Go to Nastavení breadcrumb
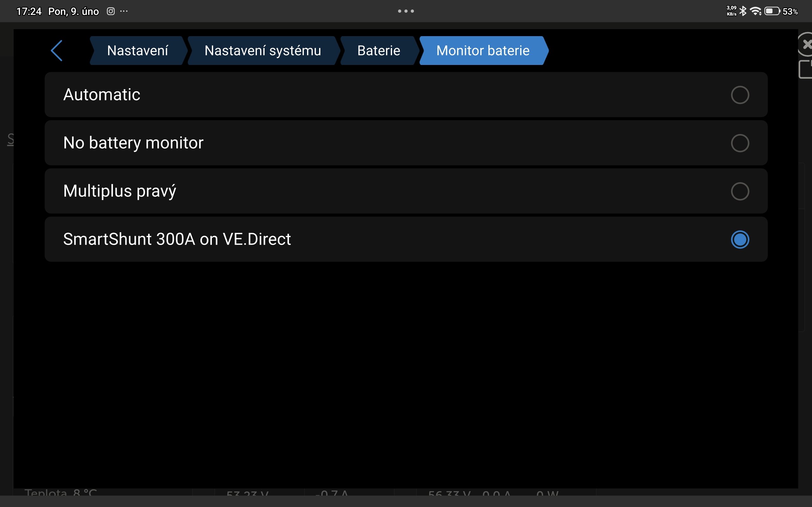Viewport: 812px width, 507px height. 137,51
